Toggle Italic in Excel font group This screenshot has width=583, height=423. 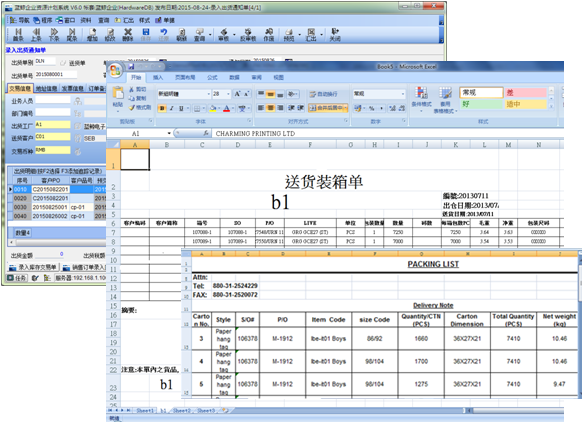pyautogui.click(x=172, y=108)
